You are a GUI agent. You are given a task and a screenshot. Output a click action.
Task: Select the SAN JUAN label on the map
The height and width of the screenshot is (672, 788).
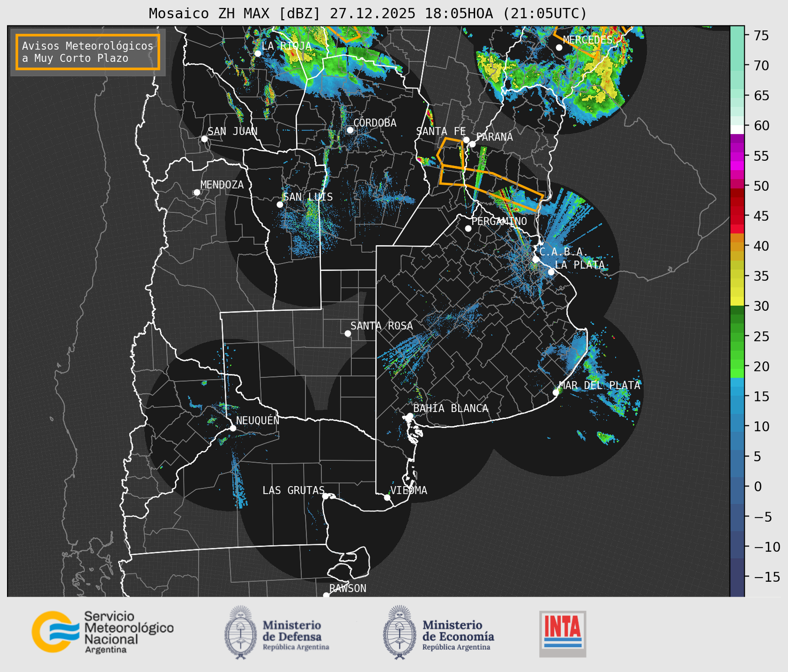232,131
